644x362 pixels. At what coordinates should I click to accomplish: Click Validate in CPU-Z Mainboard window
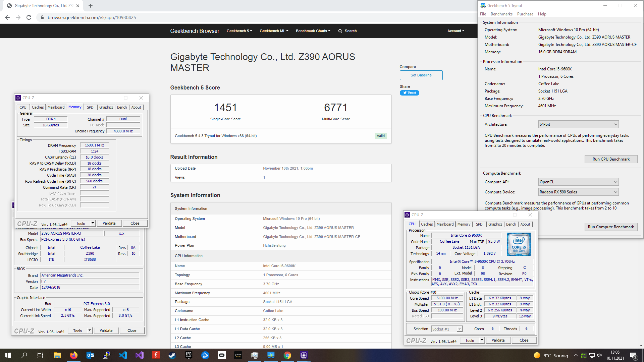click(106, 330)
